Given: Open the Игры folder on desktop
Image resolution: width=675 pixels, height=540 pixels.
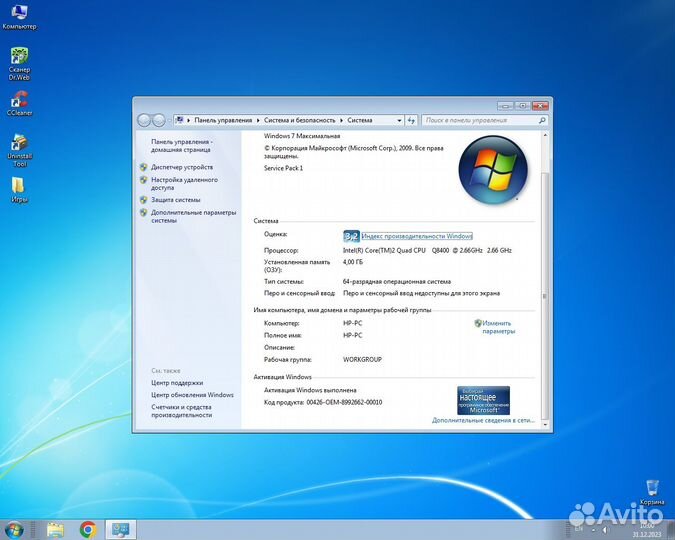Looking at the screenshot, I should coord(19,189).
